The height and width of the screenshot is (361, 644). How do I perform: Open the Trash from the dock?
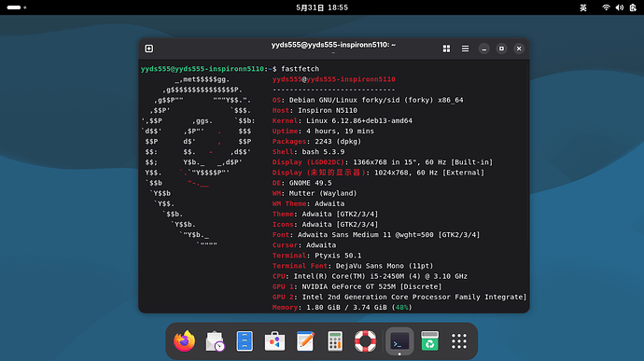coord(429,340)
